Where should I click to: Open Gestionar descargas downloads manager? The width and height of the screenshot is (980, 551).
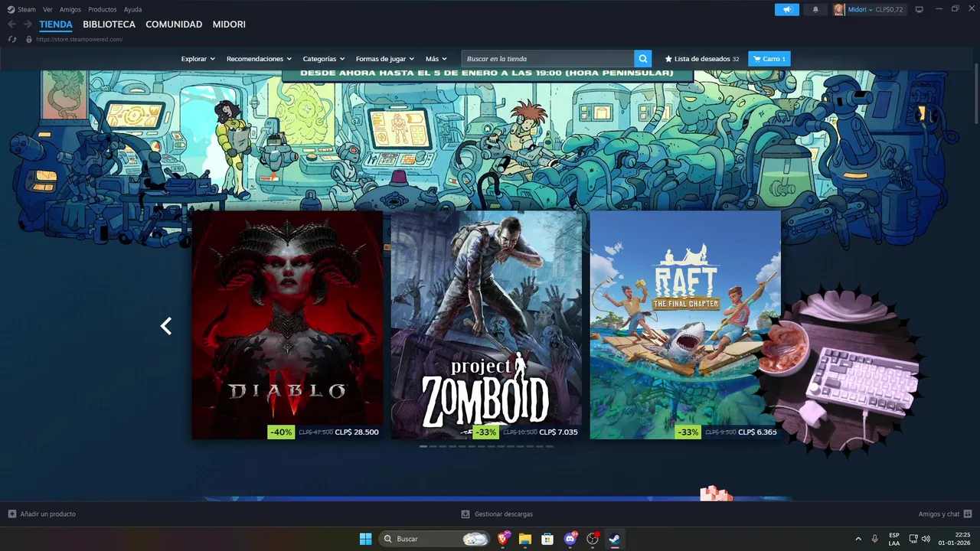497,514
